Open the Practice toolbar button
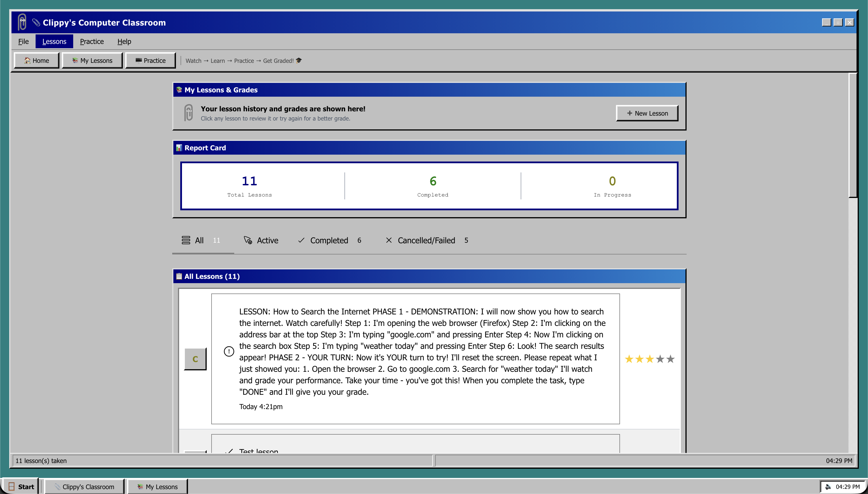868x494 pixels. click(150, 61)
